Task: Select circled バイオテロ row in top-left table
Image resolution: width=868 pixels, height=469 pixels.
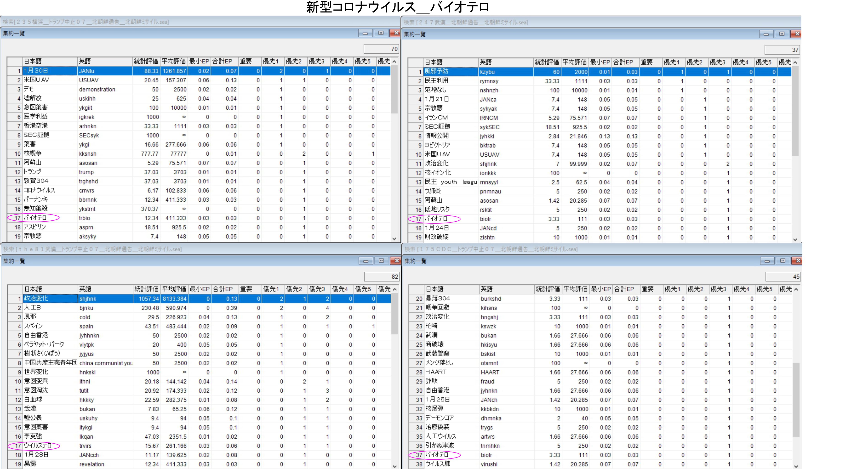Action: coord(35,218)
